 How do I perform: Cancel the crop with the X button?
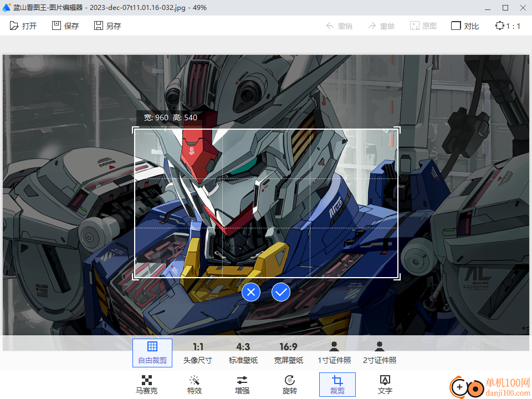(x=251, y=292)
